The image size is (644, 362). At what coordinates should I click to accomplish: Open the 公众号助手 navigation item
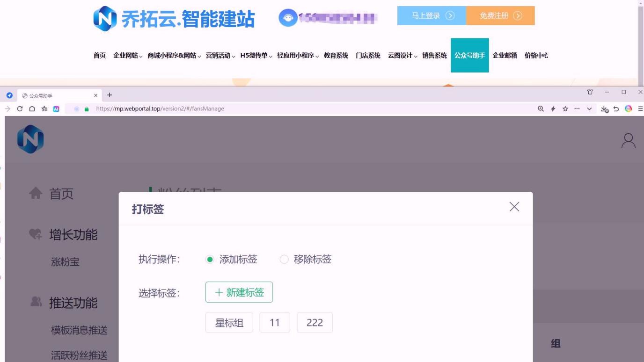469,56
